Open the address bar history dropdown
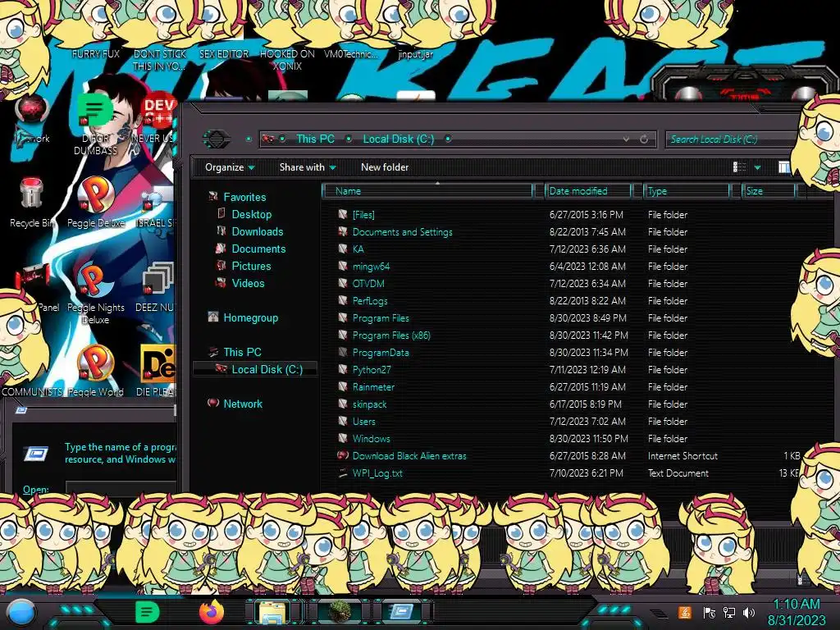 (626, 139)
